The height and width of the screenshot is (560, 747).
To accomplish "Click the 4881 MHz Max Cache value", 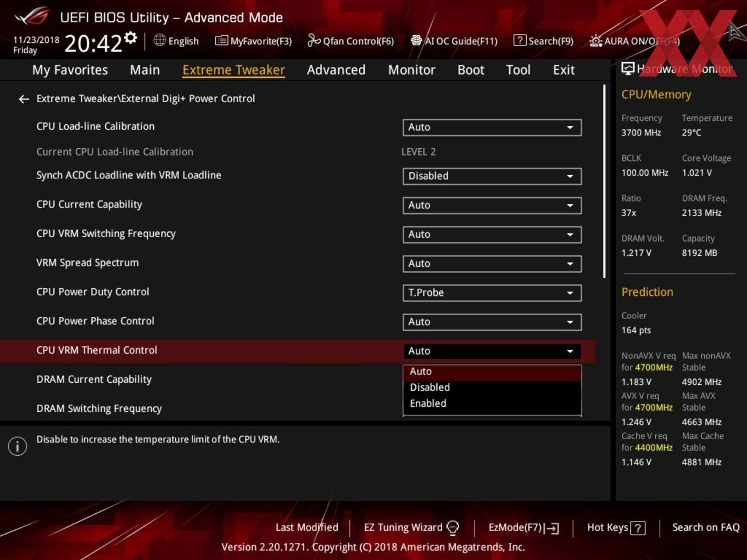I will point(701,462).
